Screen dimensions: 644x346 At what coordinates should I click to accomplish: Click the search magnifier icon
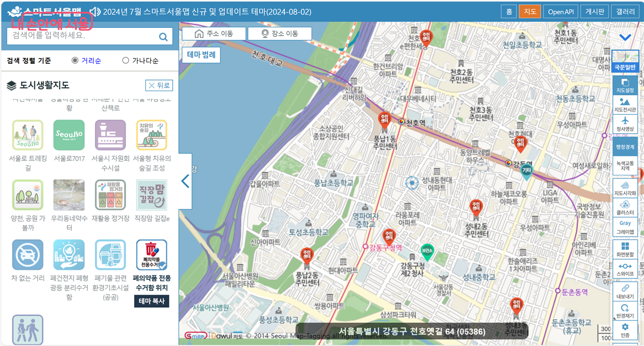(163, 37)
